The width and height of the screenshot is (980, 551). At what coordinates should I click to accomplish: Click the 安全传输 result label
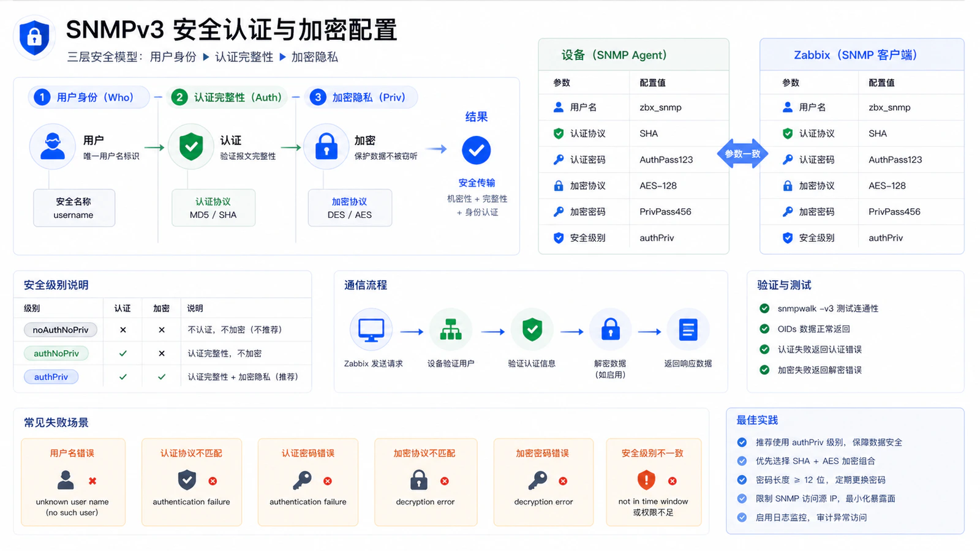[477, 183]
